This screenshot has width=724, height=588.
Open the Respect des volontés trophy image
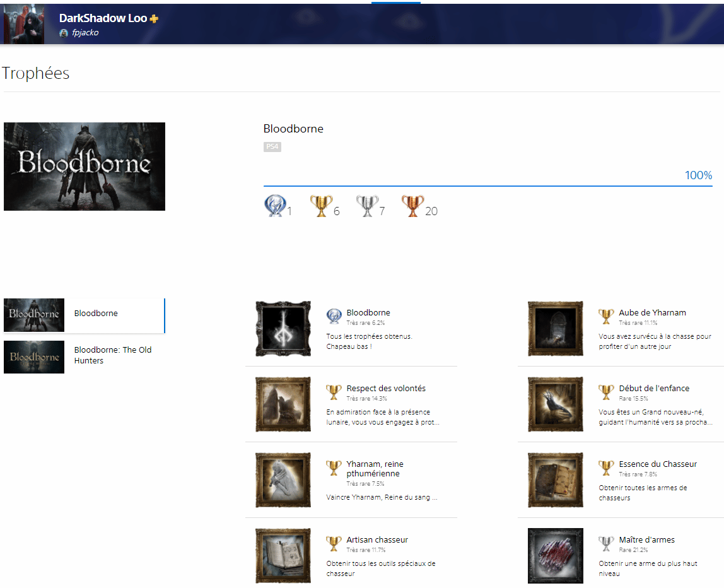tap(283, 404)
